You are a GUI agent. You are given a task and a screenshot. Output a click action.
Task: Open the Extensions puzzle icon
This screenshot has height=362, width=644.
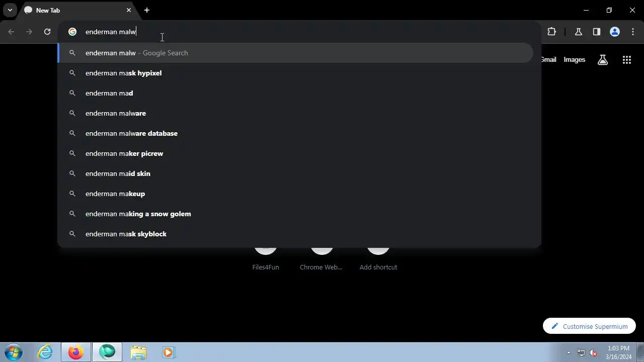(551, 32)
